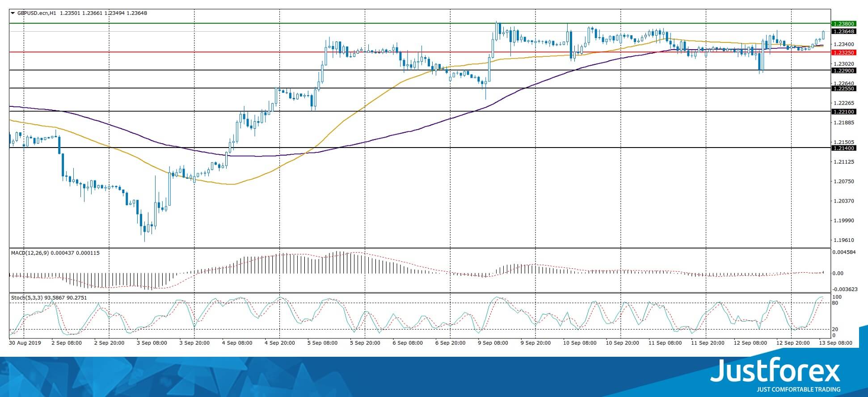
Task: Click the 13 Sep 08:00 time label
Action: 835,343
